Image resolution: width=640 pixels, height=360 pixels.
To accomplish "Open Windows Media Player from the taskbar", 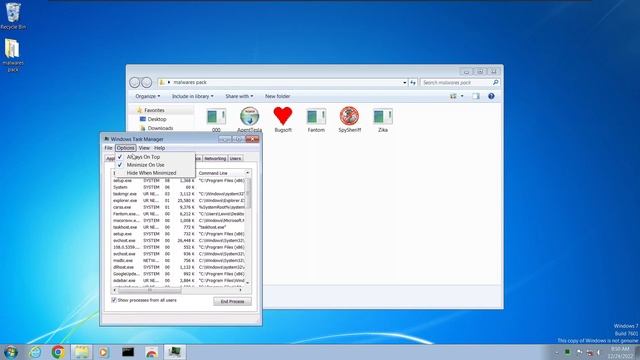I will coord(104,352).
